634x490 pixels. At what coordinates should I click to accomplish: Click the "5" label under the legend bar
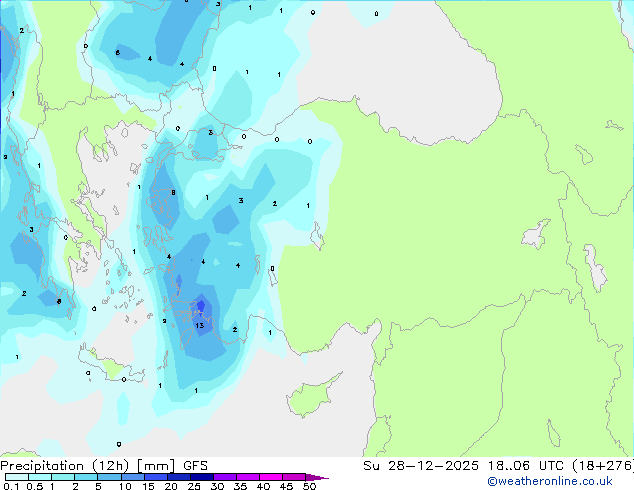click(98, 486)
